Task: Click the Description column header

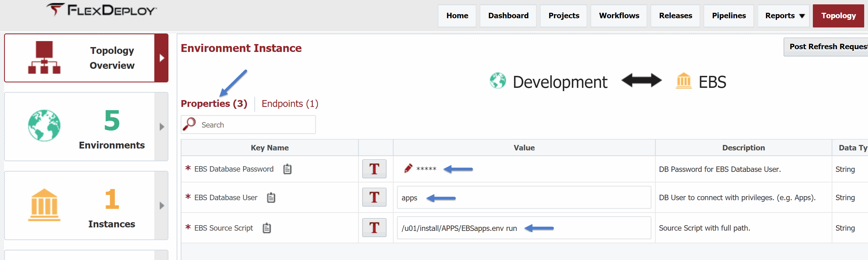Action: pos(743,148)
